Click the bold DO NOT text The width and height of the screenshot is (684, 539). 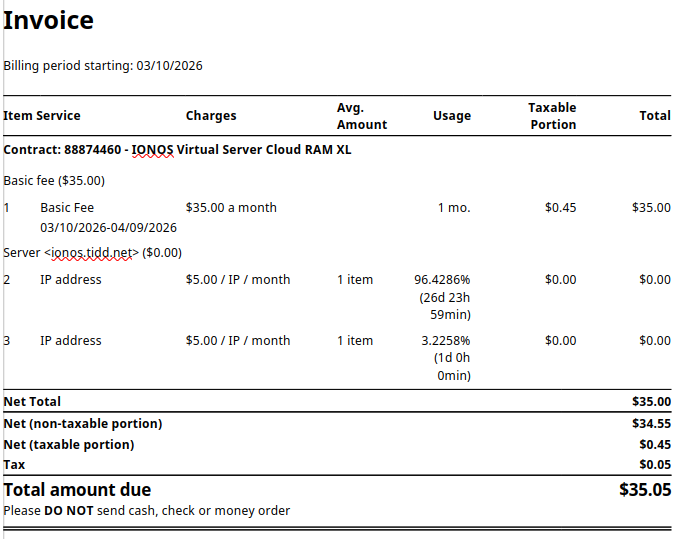[x=66, y=511]
